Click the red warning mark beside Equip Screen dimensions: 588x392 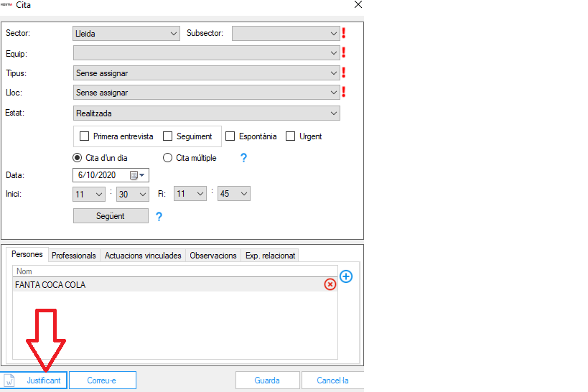[344, 52]
